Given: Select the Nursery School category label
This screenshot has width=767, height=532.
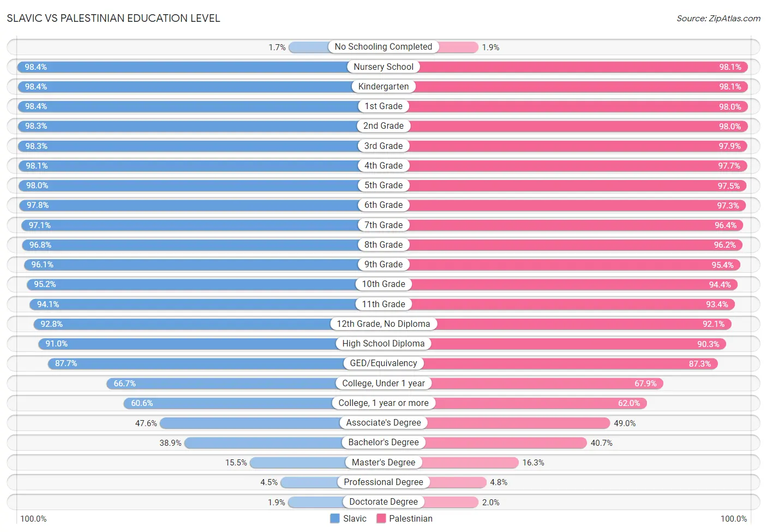Looking at the screenshot, I should [383, 67].
